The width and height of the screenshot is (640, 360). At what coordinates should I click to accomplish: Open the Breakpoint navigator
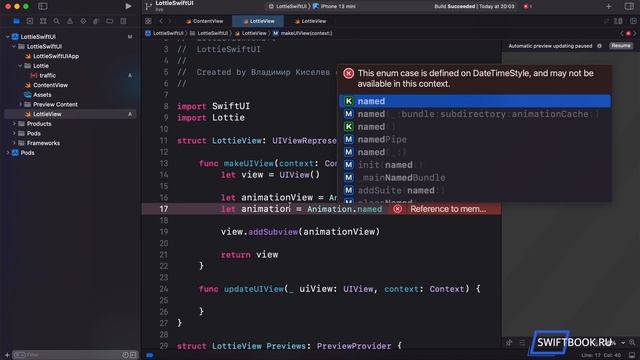click(x=109, y=21)
